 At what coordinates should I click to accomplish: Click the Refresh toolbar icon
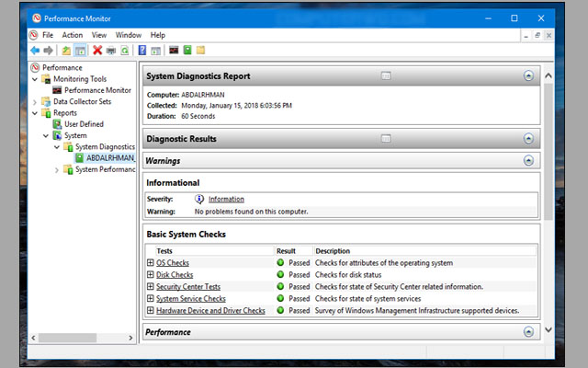pos(125,51)
